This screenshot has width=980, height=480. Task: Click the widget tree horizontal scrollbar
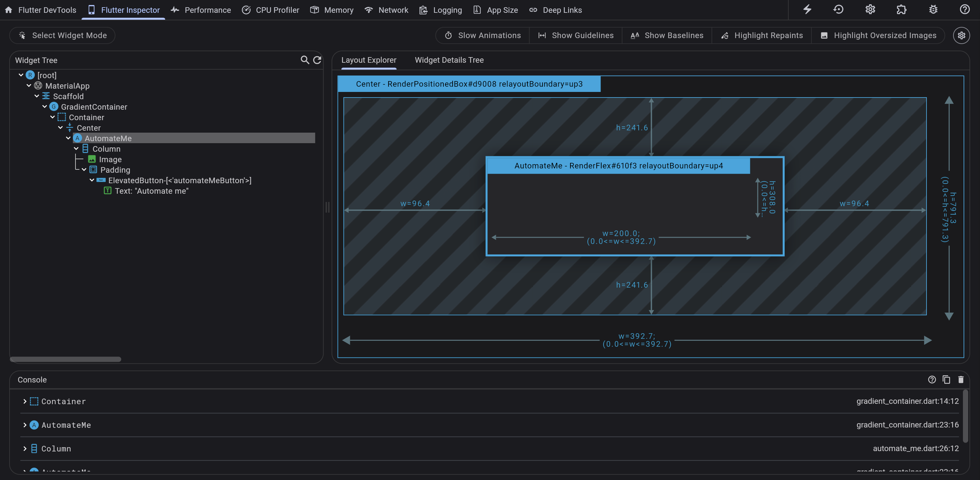point(65,359)
